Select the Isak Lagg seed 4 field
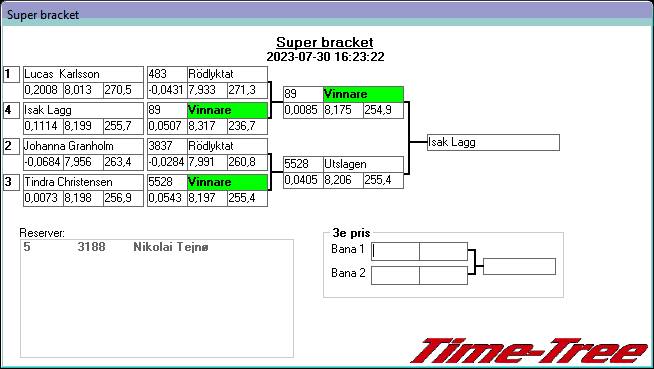The width and height of the screenshot is (654, 369). coord(83,110)
